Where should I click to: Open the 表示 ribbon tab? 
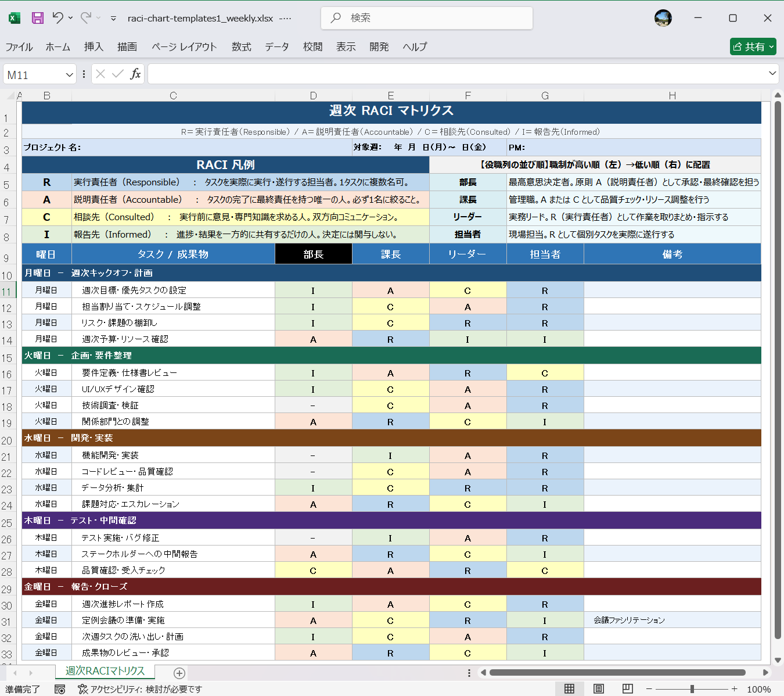(346, 47)
